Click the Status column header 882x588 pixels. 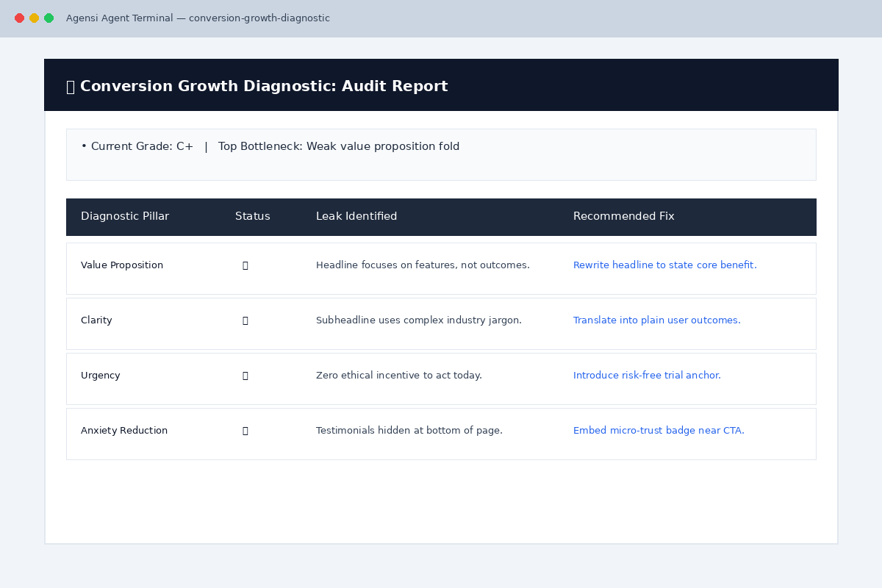point(252,216)
